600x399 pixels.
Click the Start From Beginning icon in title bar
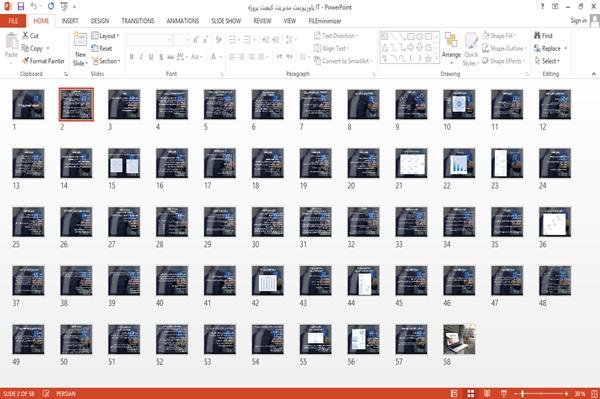click(64, 7)
